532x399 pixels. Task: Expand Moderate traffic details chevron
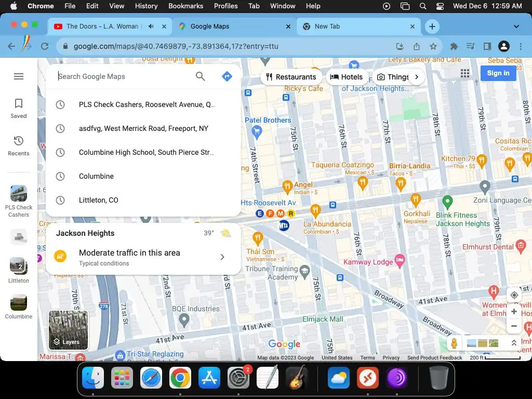pos(222,257)
